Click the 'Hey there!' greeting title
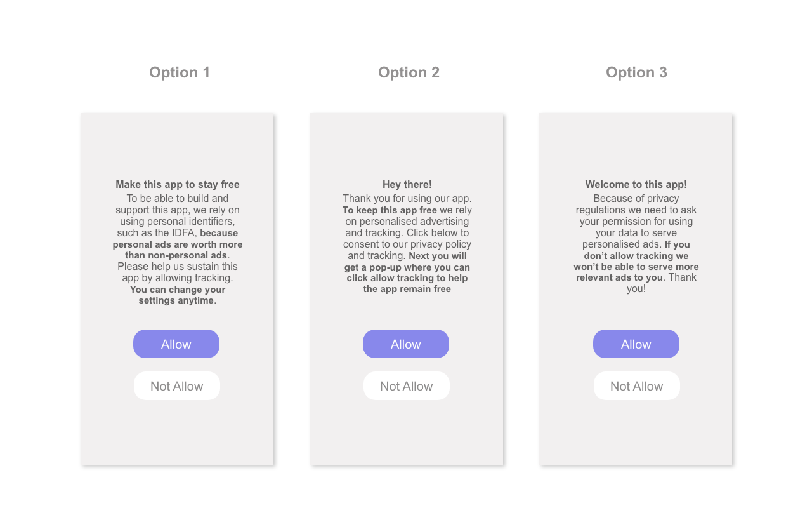Image resolution: width=812 pixels, height=508 pixels. click(x=407, y=184)
